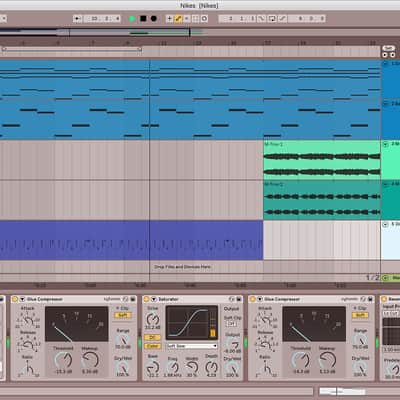Toggle the Punch-Out switch

tap(282, 19)
